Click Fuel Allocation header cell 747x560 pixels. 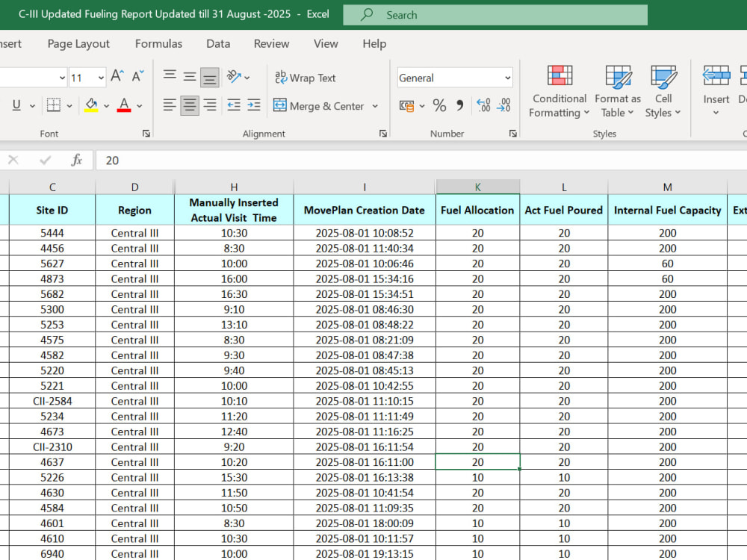478,210
